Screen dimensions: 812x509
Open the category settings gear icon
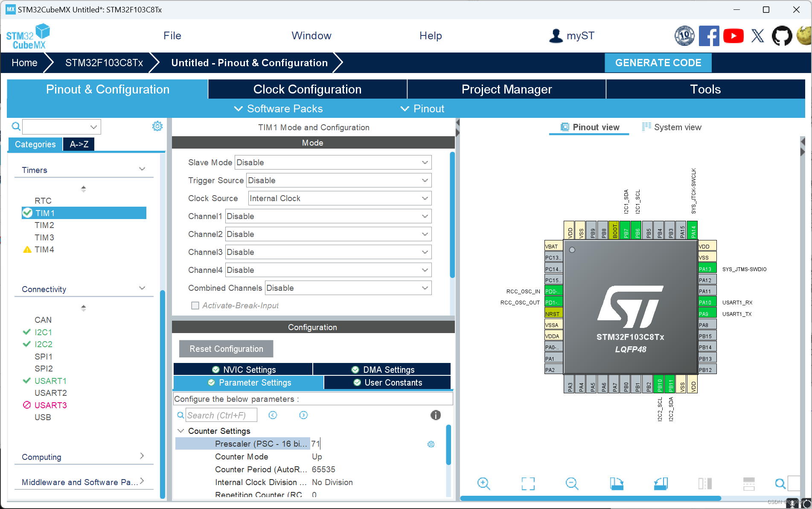[x=157, y=126]
